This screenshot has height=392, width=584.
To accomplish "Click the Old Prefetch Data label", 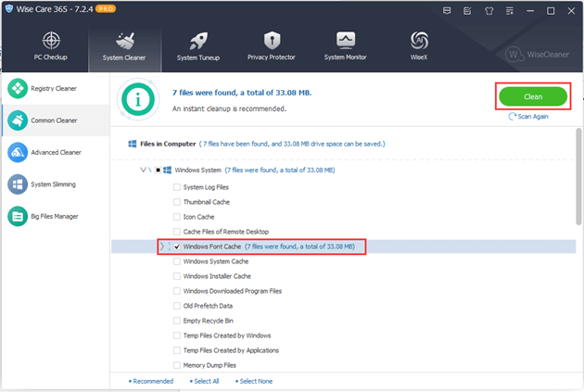I will tap(208, 306).
